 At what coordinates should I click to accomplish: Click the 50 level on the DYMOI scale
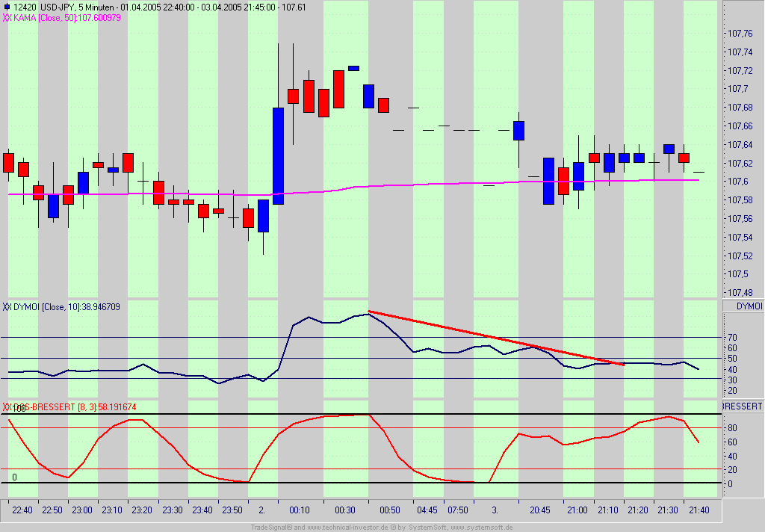tap(732, 359)
